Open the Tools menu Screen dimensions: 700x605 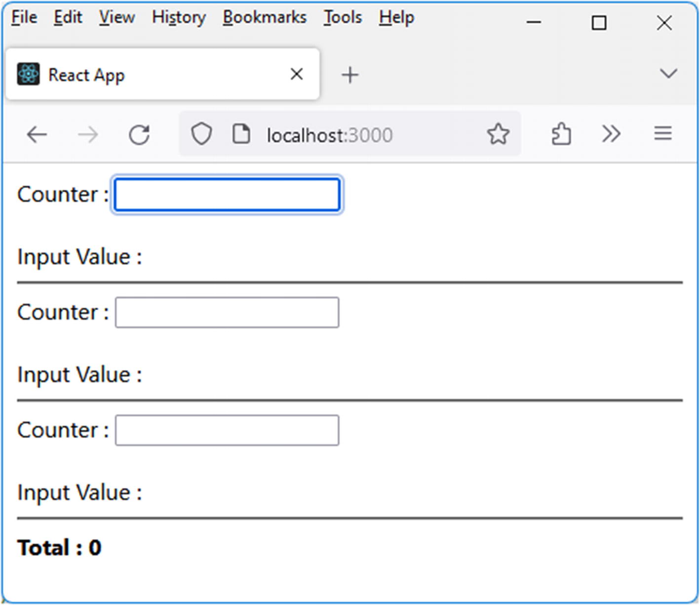pos(343,17)
